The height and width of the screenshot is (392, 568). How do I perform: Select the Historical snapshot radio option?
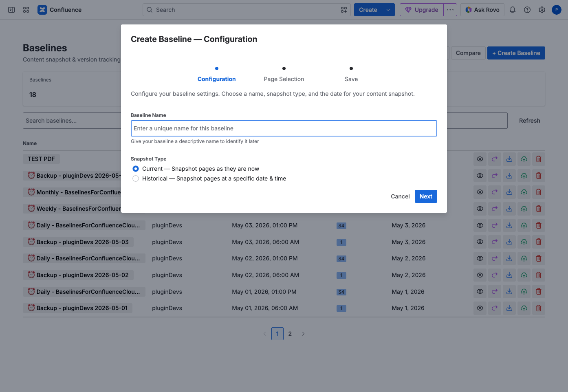[x=136, y=178]
